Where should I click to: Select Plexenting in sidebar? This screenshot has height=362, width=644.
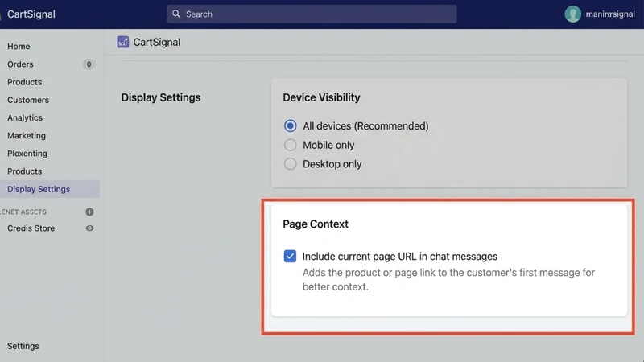click(27, 154)
